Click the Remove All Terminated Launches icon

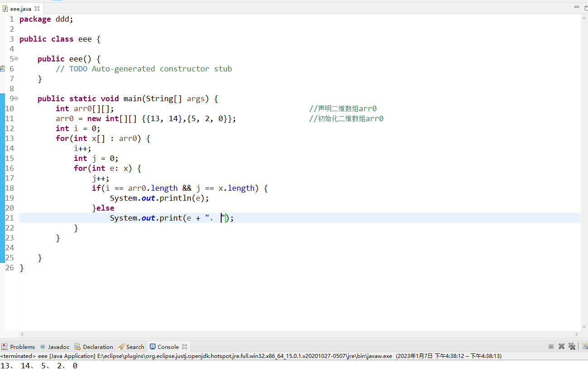tap(572, 346)
